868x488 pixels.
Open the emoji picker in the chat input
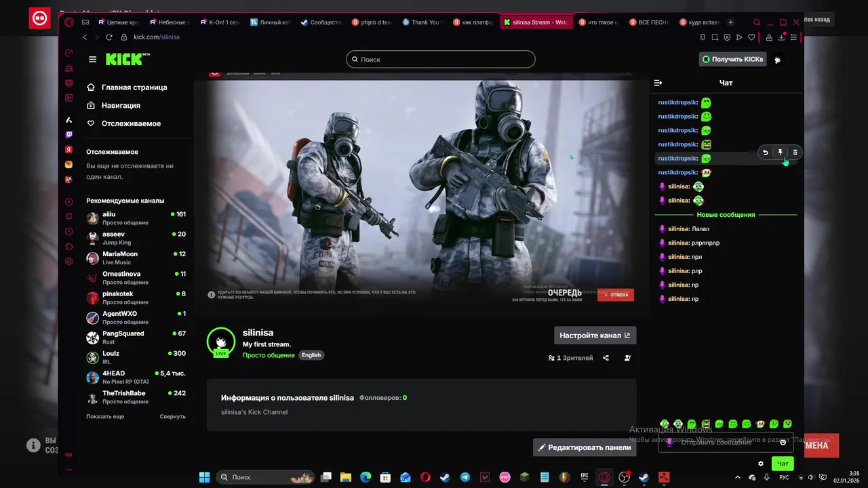point(783,443)
